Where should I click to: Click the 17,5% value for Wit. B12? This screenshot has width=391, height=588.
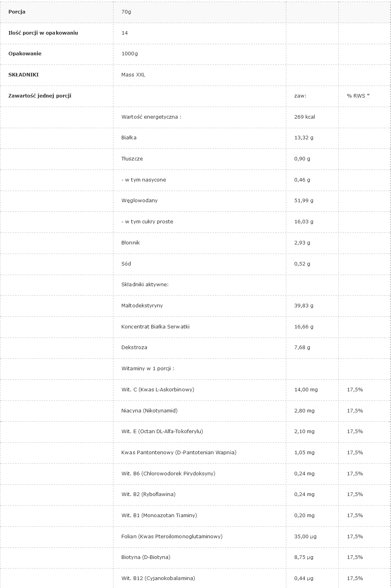click(x=355, y=578)
